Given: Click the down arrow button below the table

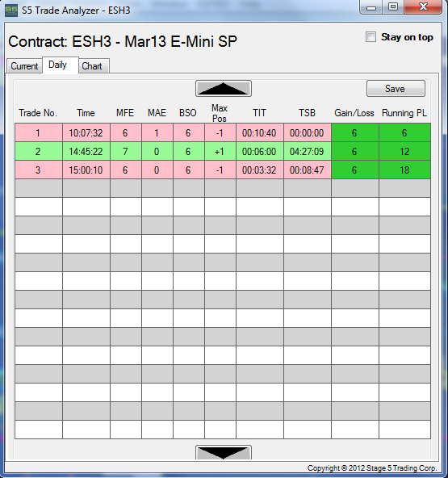Looking at the screenshot, I should [224, 452].
